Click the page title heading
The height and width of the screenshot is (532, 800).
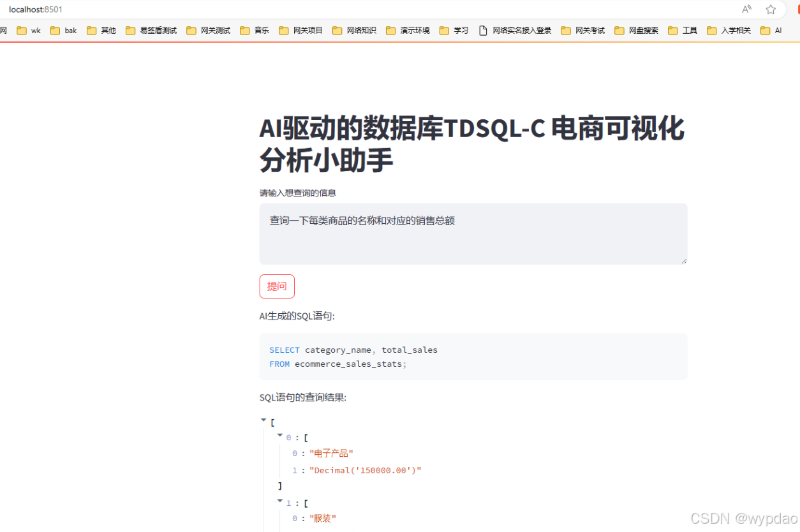pos(472,144)
